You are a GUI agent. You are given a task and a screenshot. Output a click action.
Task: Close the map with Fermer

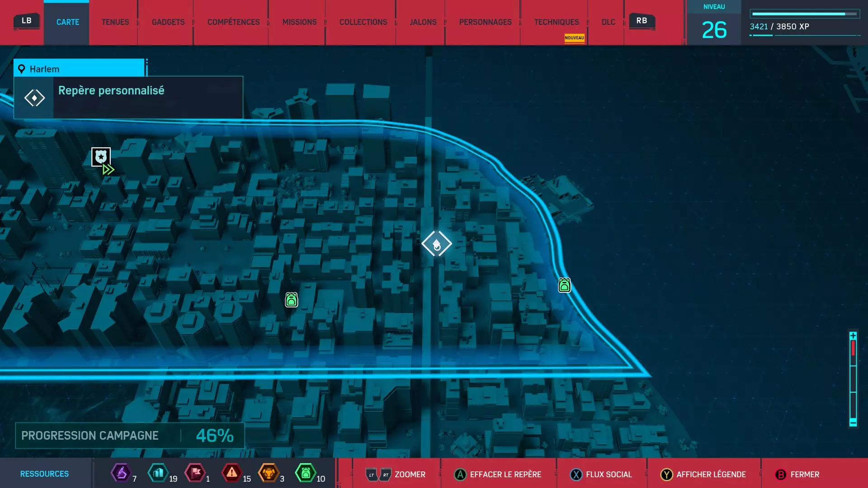[x=797, y=474]
